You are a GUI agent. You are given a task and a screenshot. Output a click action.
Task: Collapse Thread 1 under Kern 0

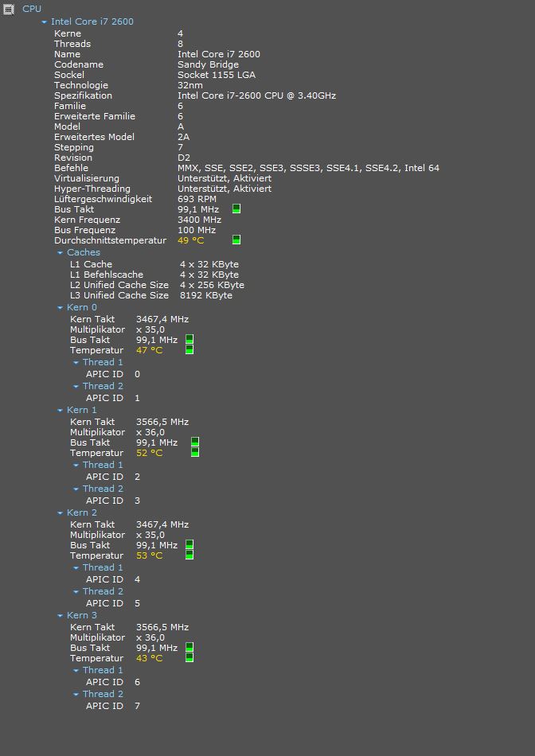click(x=76, y=362)
